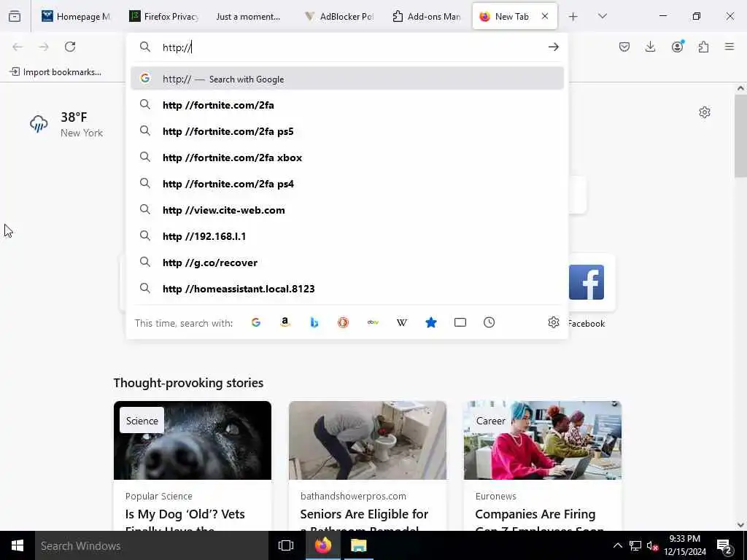View weather for New York
This screenshot has height=560, width=747.
pyautogui.click(x=66, y=124)
